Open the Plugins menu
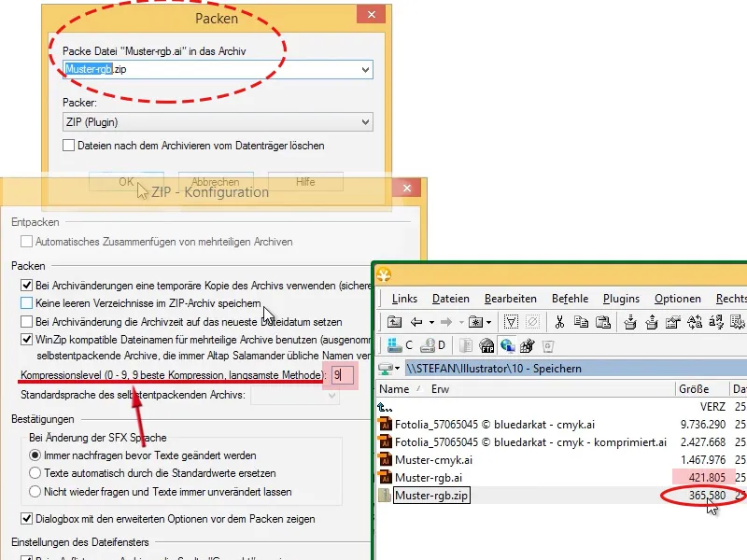The width and height of the screenshot is (747, 560). click(621, 299)
